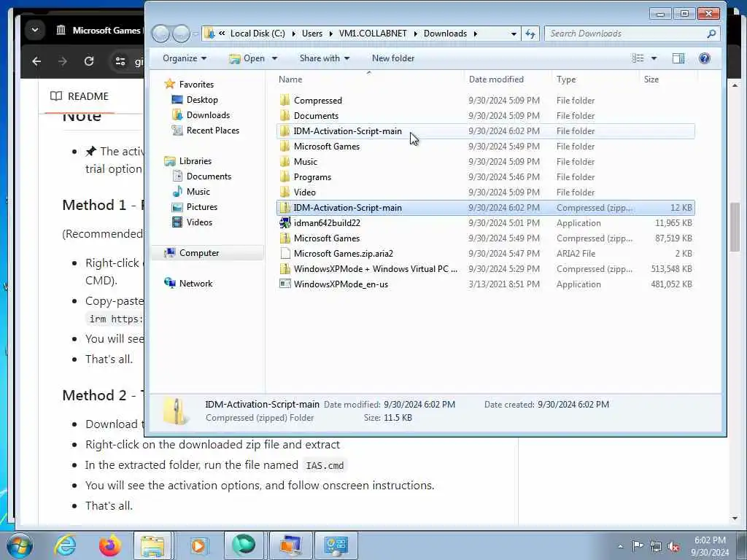Expand recent pages dropdown beside Forward
Viewport: 747px width, 560px height.
pos(195,34)
